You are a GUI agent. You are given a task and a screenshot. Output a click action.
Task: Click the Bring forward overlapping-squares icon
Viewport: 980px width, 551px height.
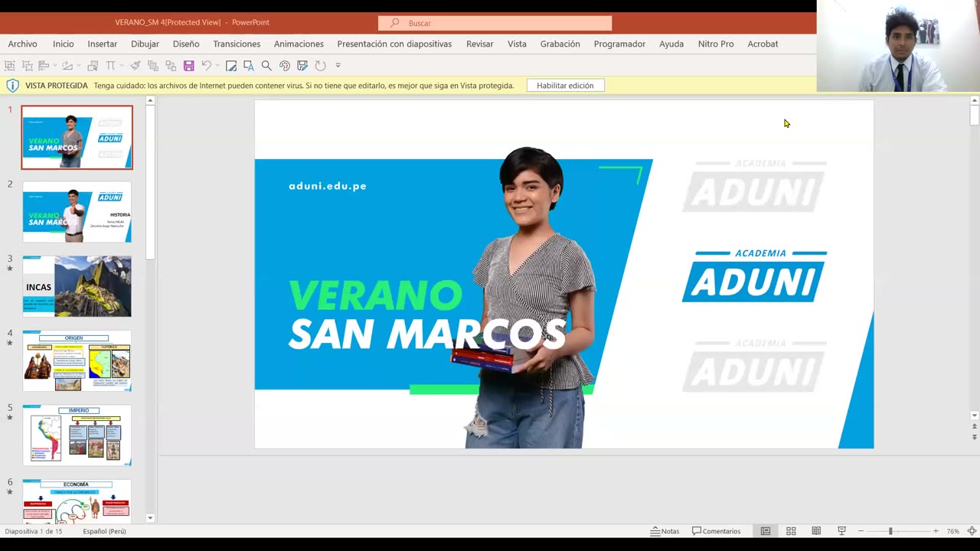(x=153, y=66)
